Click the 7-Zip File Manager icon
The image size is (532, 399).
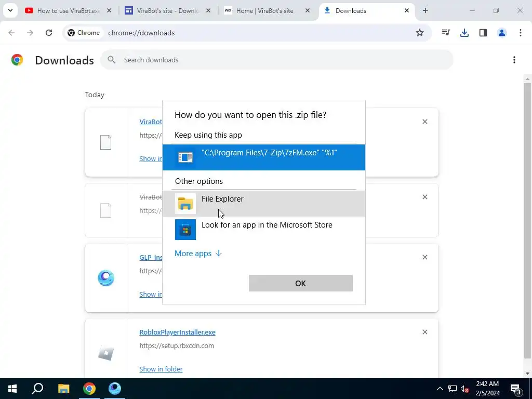click(185, 157)
